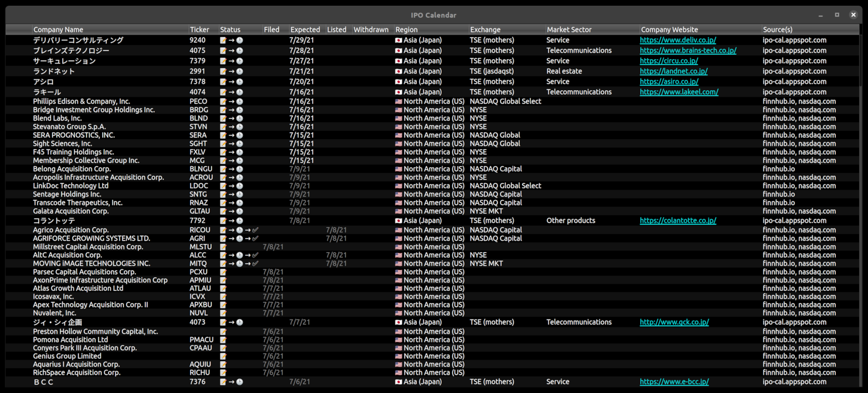Image resolution: width=868 pixels, height=393 pixels.
Task: Click filed status icon for Genius Group Limited
Action: (223, 356)
